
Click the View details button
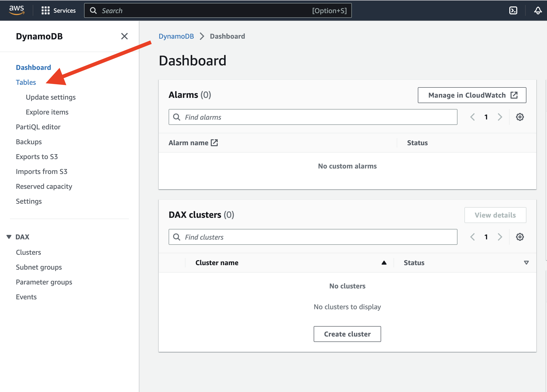pos(495,215)
